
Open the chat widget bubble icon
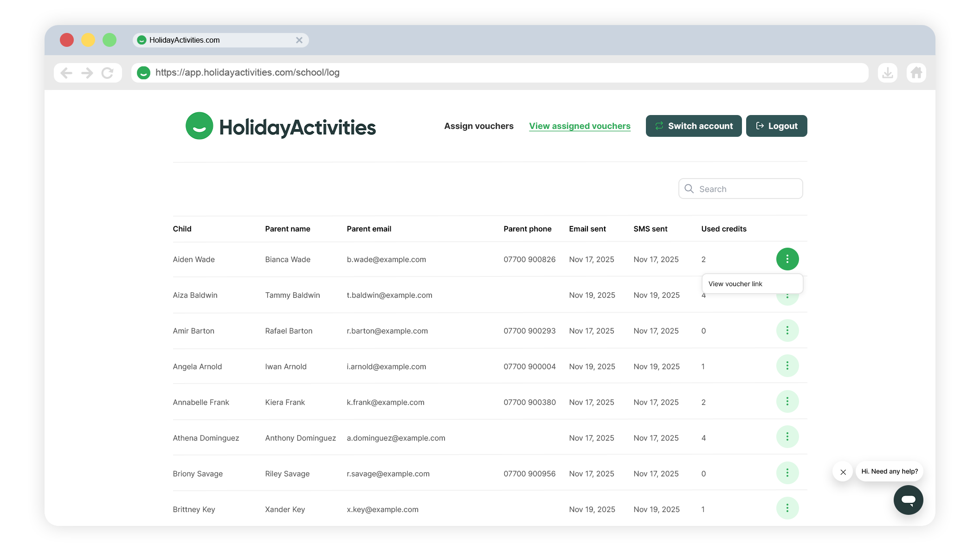coord(908,500)
